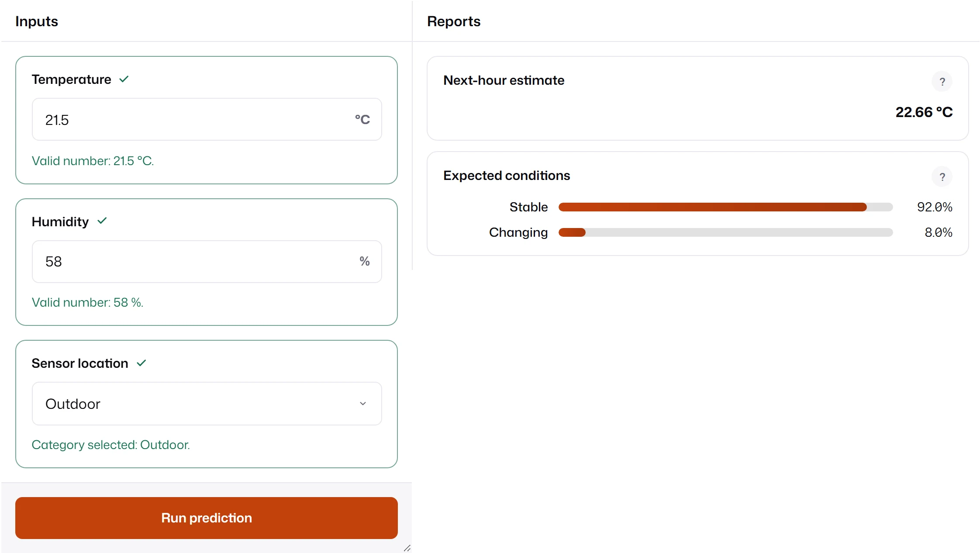Click the °C unit in Temperature field

tap(362, 119)
